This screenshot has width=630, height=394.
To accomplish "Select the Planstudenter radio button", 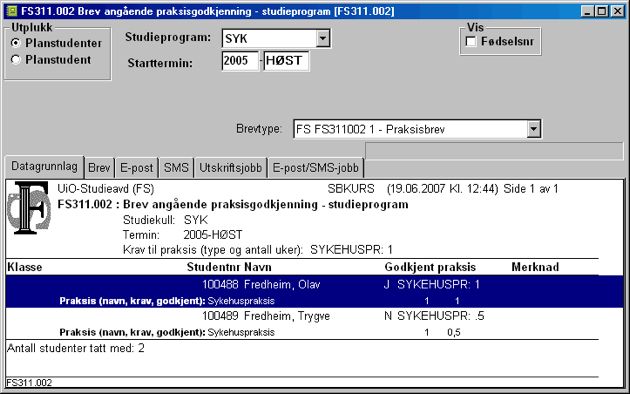I will (16, 43).
